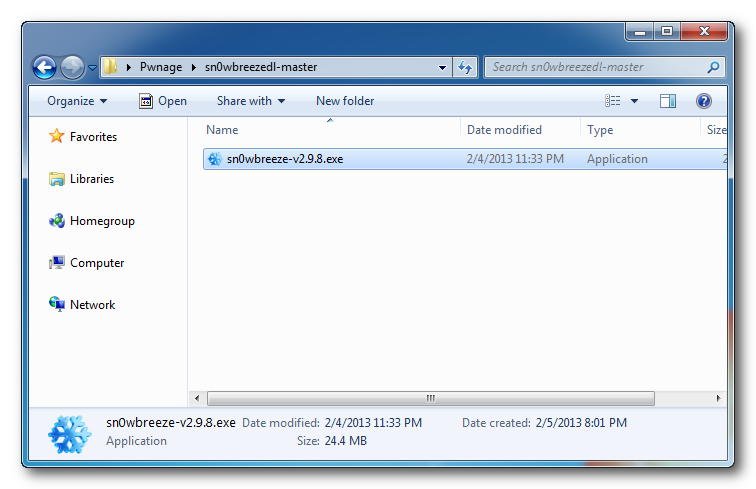Create a New folder

[345, 101]
